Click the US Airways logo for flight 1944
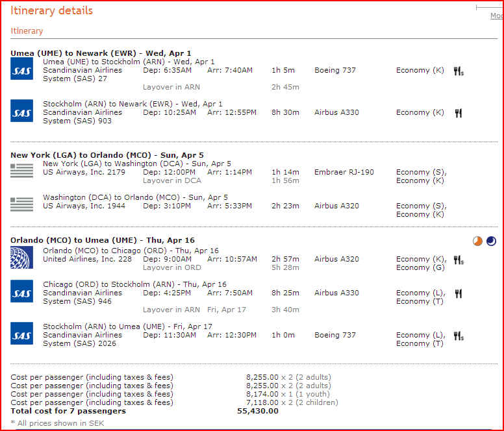Screen dimensions: 504x431 pos(21,204)
